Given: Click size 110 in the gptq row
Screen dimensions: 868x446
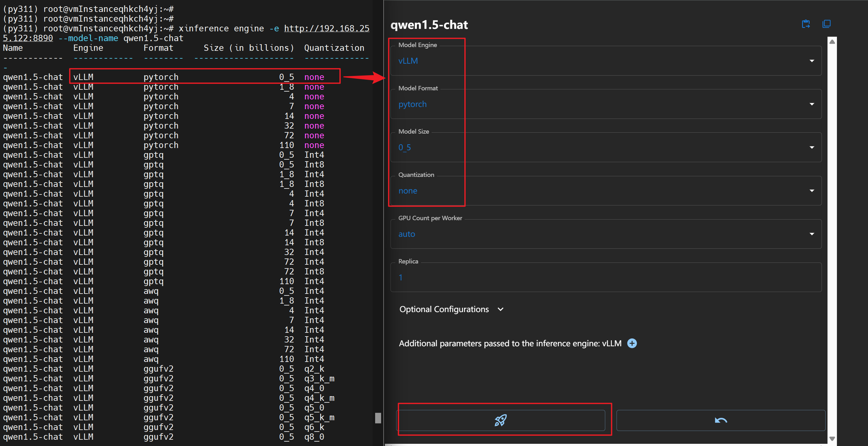Looking at the screenshot, I should pos(286,281).
